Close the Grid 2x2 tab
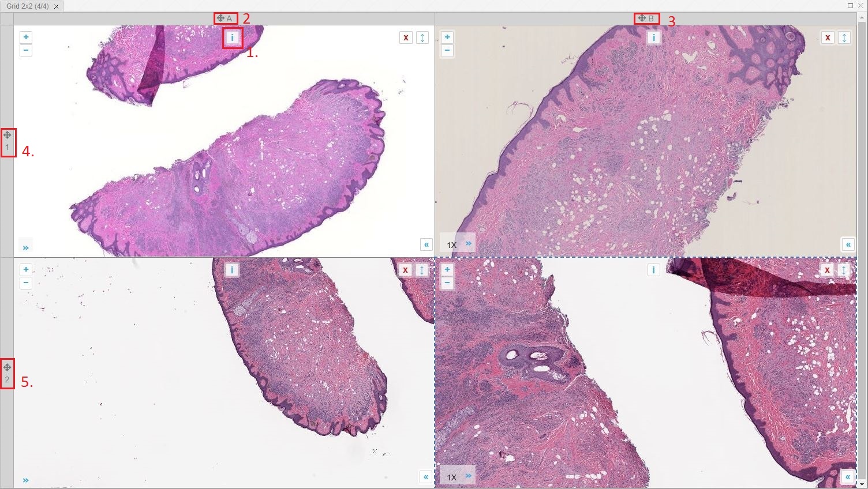This screenshot has height=489, width=868. 56,6
